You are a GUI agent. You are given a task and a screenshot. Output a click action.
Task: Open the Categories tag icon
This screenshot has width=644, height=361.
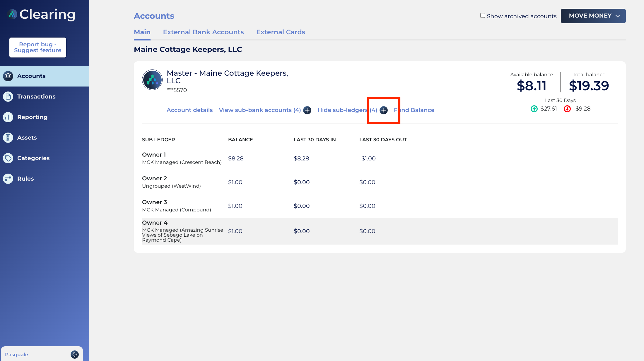click(8, 158)
